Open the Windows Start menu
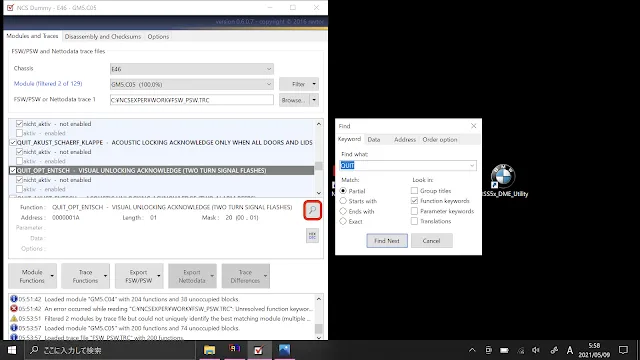The width and height of the screenshot is (640, 360). coord(12,350)
